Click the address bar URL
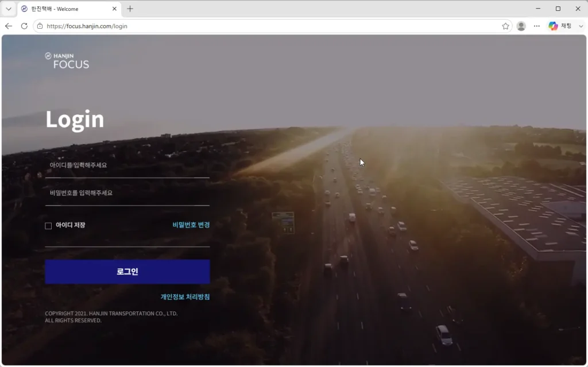Screen dimensions: 588x367 [x=87, y=26]
